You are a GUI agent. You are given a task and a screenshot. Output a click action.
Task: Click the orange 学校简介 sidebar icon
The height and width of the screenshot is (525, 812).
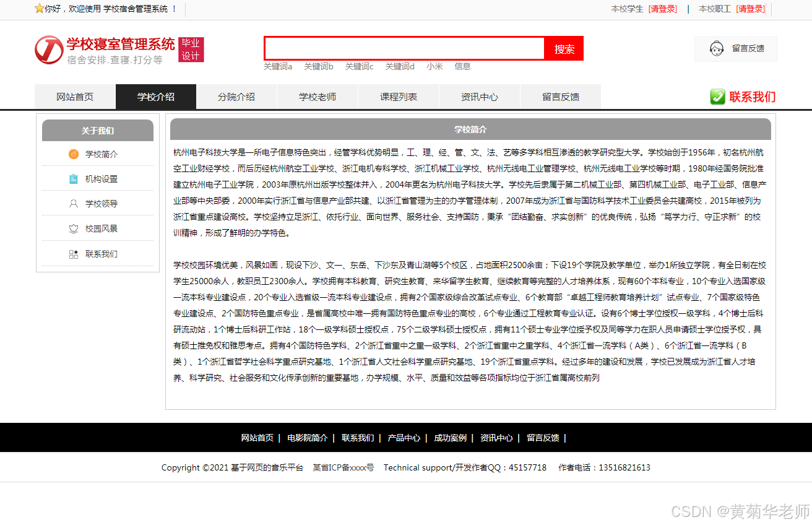[74, 154]
